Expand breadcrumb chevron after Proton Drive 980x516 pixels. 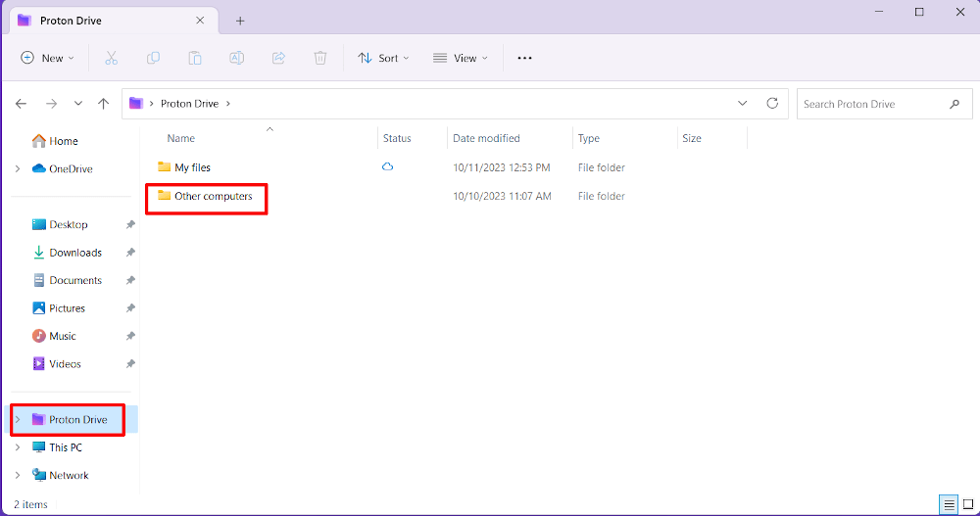(x=228, y=104)
